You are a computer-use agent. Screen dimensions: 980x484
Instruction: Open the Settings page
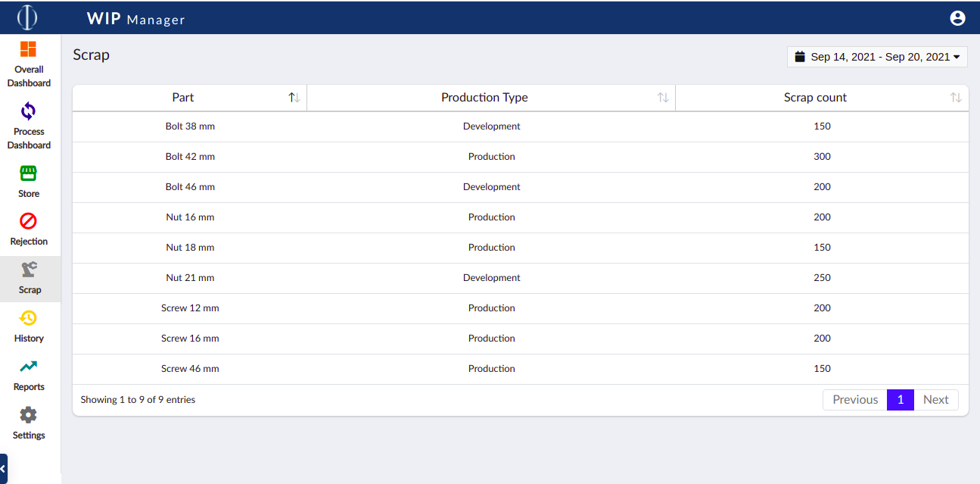(29, 423)
